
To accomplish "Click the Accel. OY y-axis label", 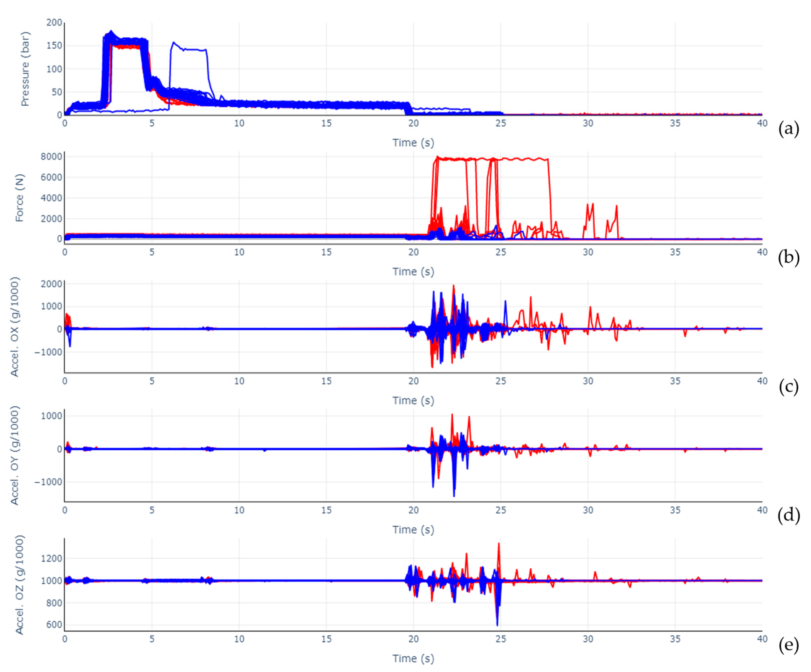I will (15, 455).
